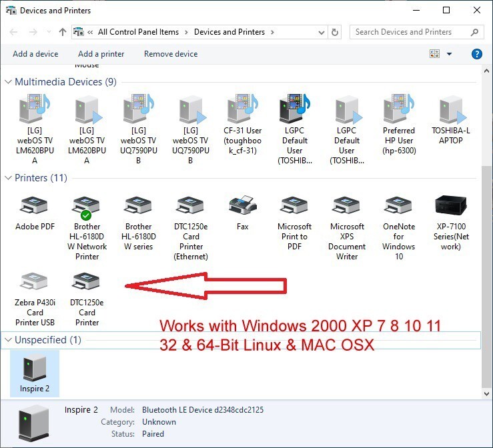Click the Fax device icon

coord(242,207)
